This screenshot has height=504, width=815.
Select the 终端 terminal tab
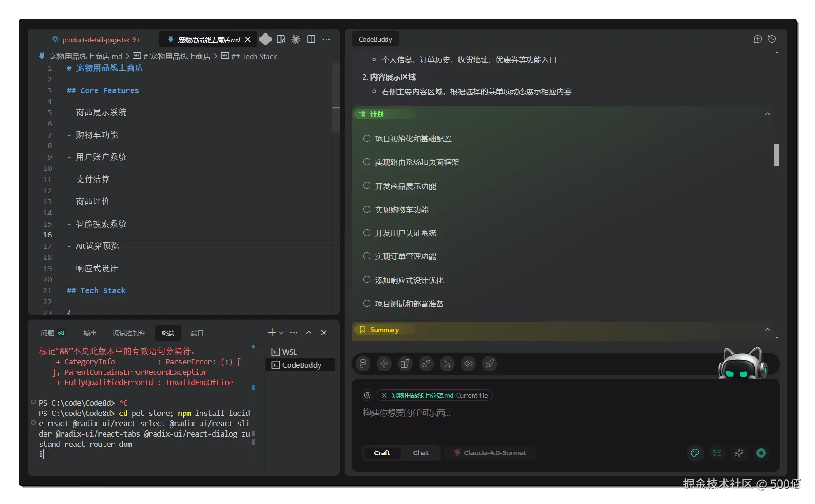pos(168,333)
